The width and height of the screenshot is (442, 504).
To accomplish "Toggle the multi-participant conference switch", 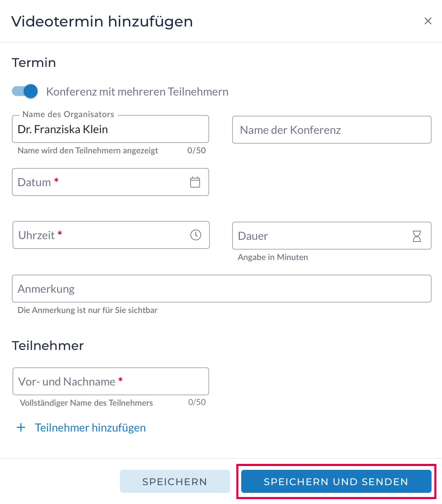I will point(25,91).
